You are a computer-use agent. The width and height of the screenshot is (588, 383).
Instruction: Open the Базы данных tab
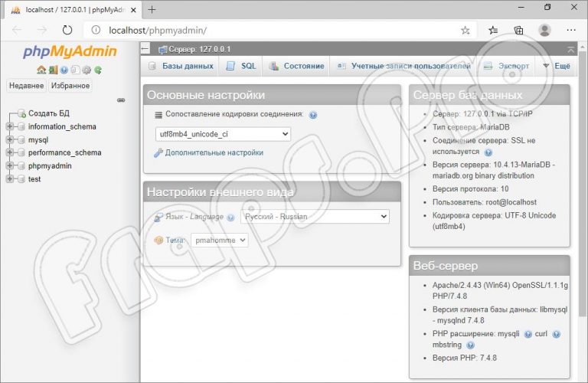pos(181,66)
